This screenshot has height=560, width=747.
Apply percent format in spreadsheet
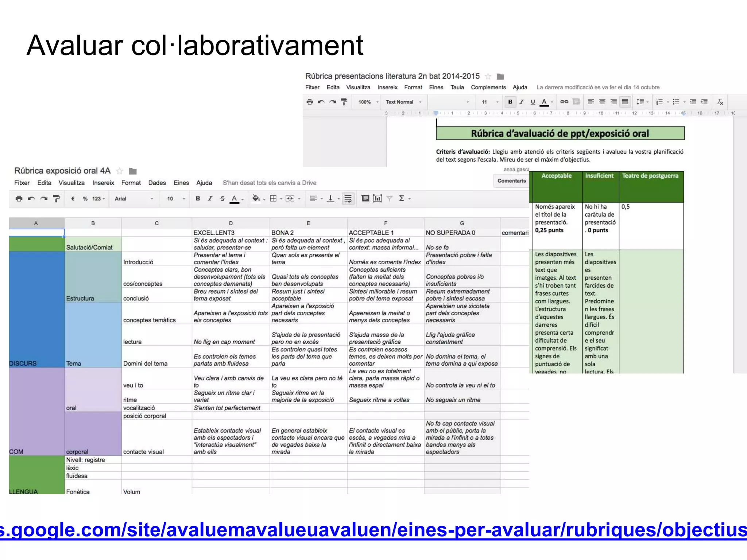(85, 199)
